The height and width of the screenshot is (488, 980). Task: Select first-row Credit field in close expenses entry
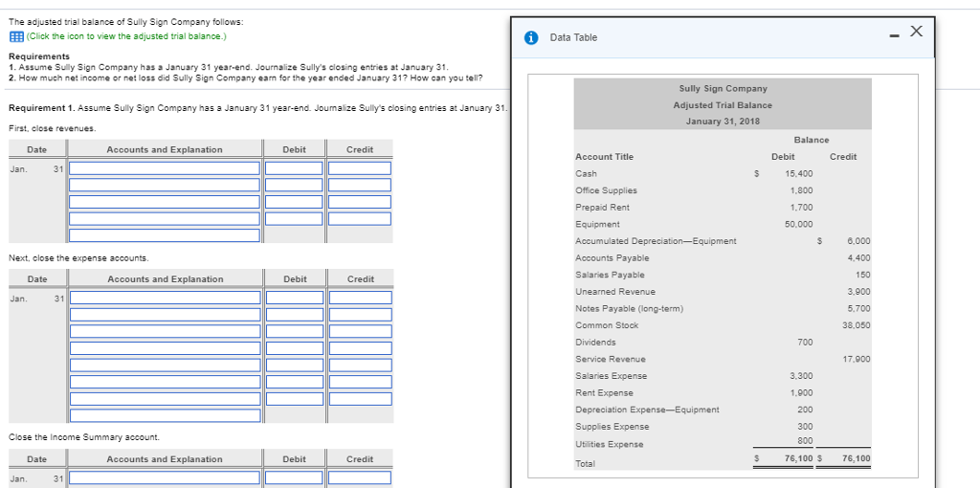[x=361, y=298]
